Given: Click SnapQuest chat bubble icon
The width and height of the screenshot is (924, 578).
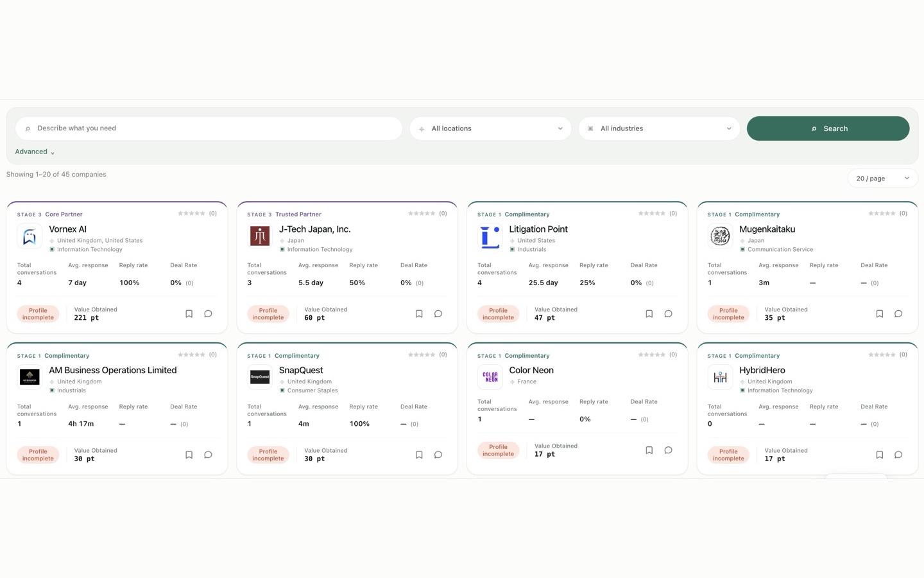Looking at the screenshot, I should click(438, 455).
